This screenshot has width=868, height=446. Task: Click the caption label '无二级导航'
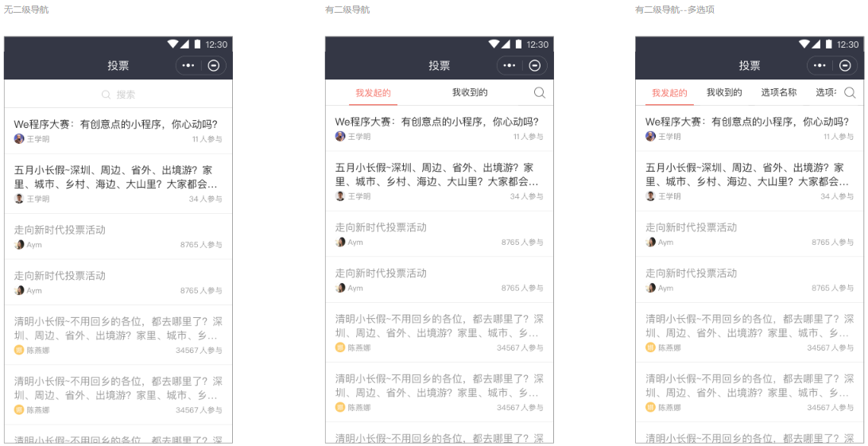click(x=26, y=10)
